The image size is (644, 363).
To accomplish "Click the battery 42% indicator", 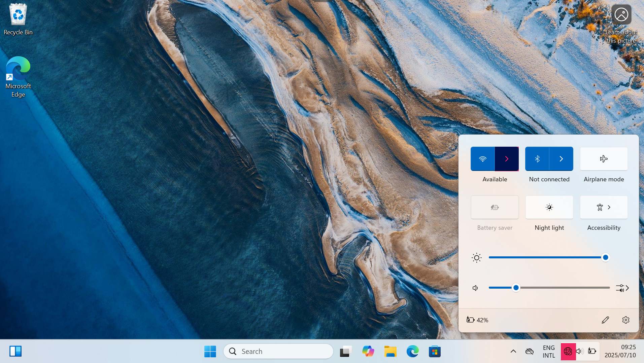I will click(477, 320).
